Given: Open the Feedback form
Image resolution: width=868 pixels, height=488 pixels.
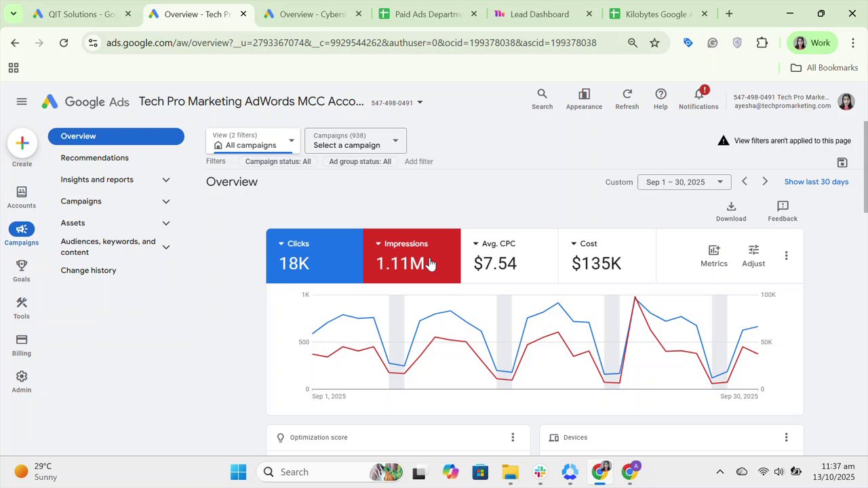Looking at the screenshot, I should point(783,211).
